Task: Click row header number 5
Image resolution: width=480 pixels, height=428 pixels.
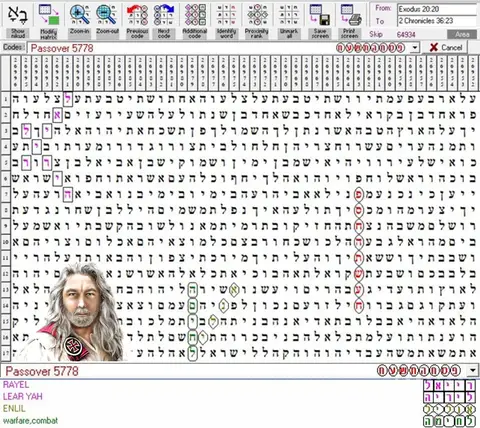Action: pos(6,163)
